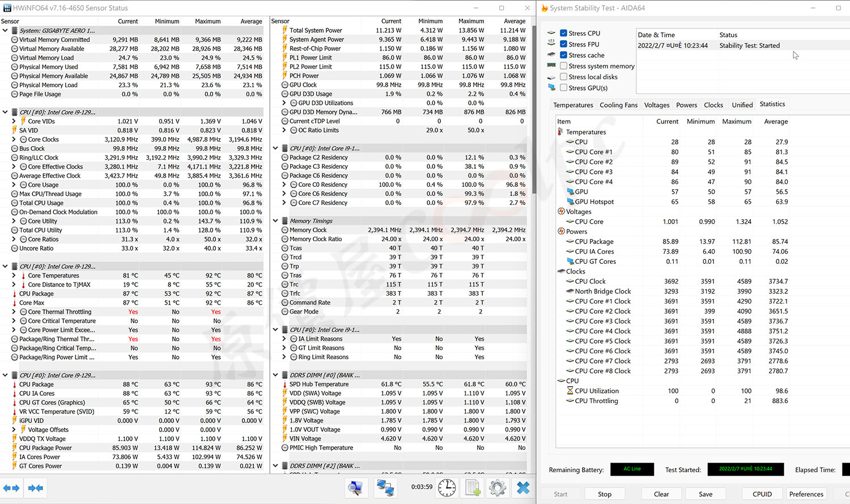
Task: Switch to the Unified tab
Action: pos(742,105)
